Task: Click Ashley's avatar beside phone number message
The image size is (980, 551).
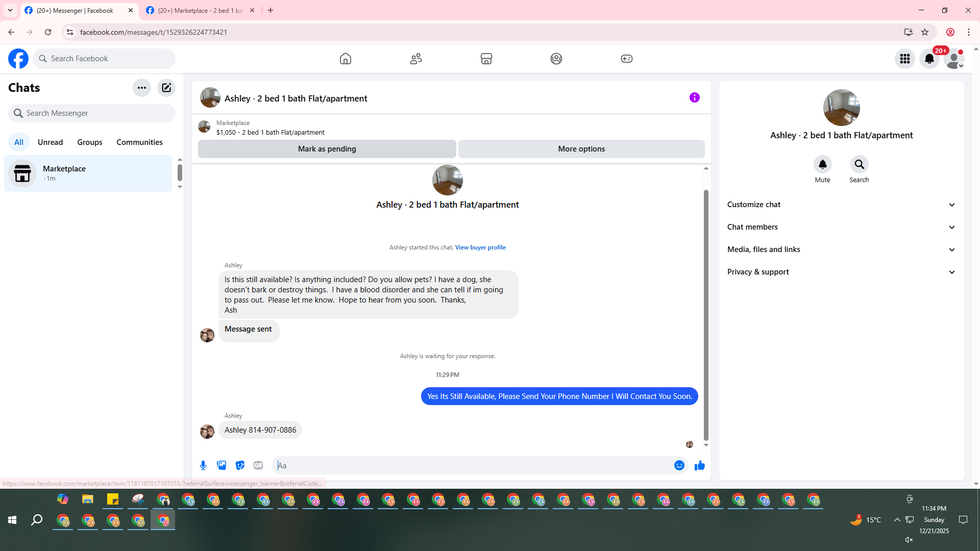Action: 207,432
